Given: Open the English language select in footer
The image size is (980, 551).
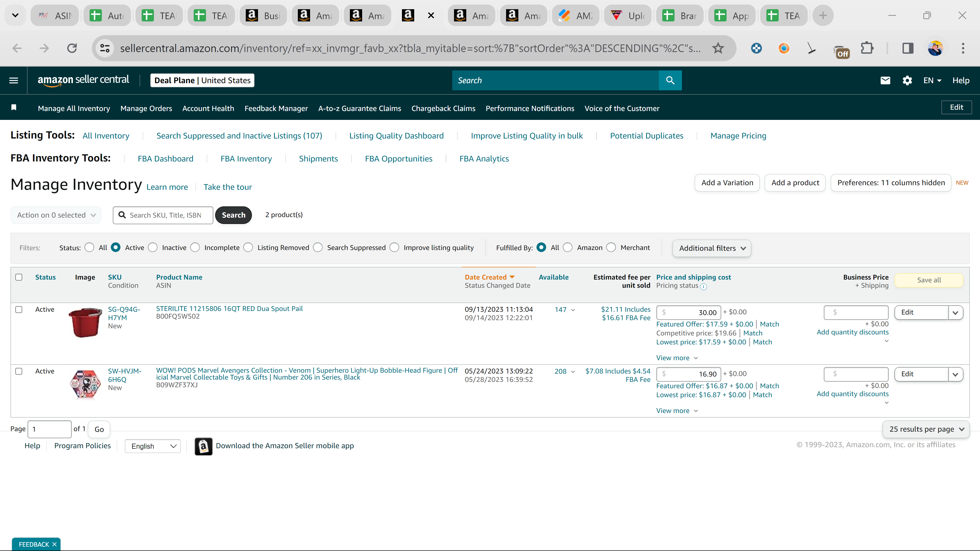Looking at the screenshot, I should tap(153, 446).
